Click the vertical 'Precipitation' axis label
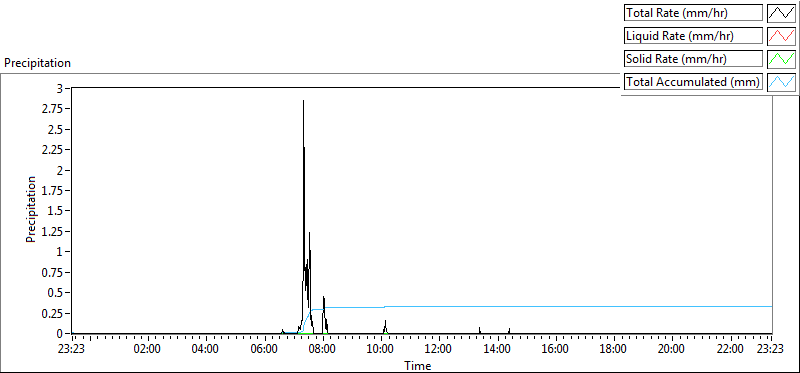800x373 pixels. click(x=31, y=209)
